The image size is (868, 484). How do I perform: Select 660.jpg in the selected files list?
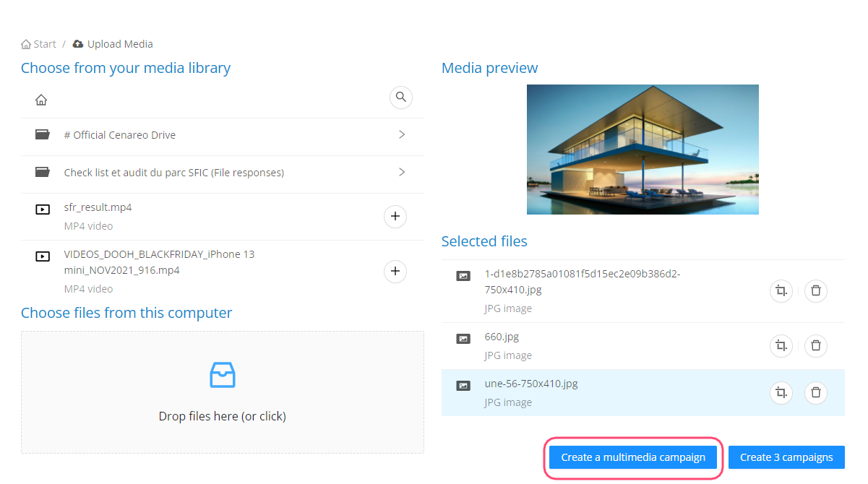click(x=502, y=337)
